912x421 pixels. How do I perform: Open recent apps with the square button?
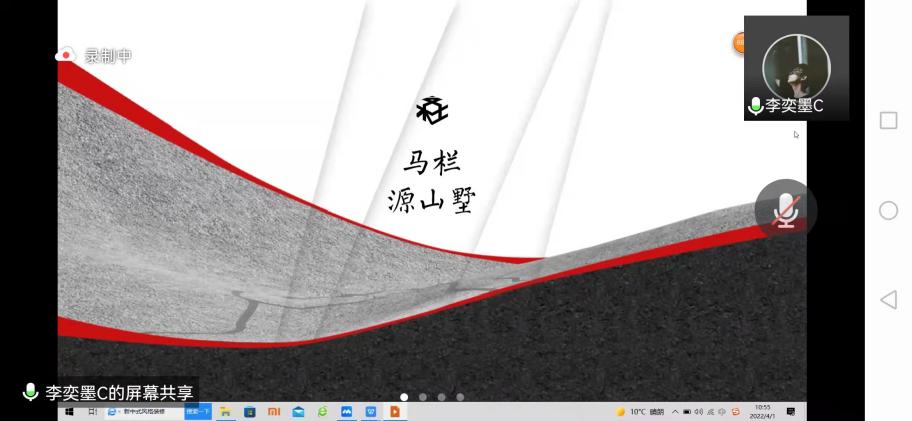coord(888,120)
